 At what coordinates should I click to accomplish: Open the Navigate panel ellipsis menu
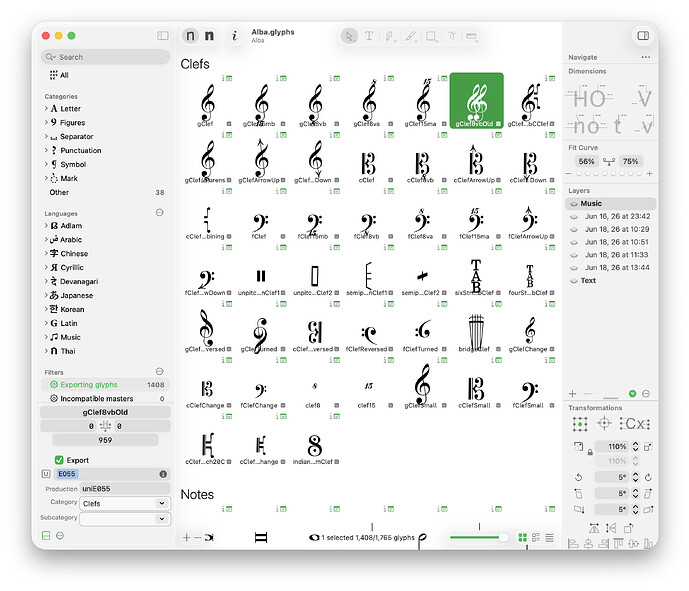pyautogui.click(x=645, y=57)
